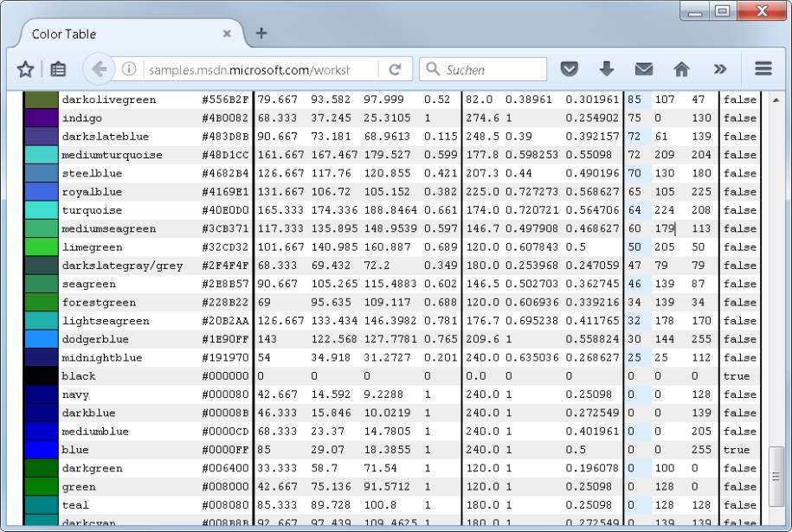Viewport: 792px width, 532px height.
Task: Open the bookmarks list icon
Action: coord(58,69)
